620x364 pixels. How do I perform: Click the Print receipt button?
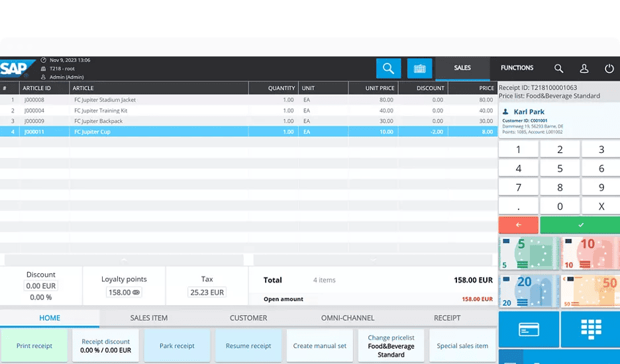click(x=34, y=345)
